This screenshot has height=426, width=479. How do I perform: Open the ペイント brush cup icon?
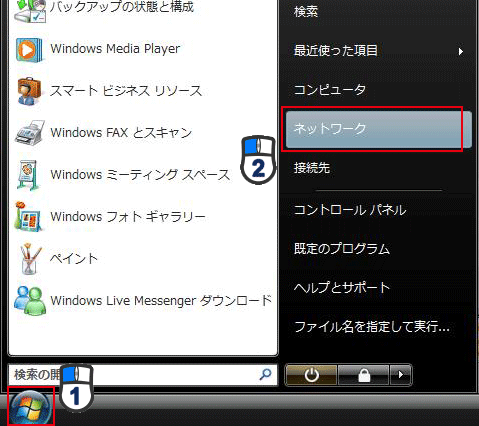point(30,259)
